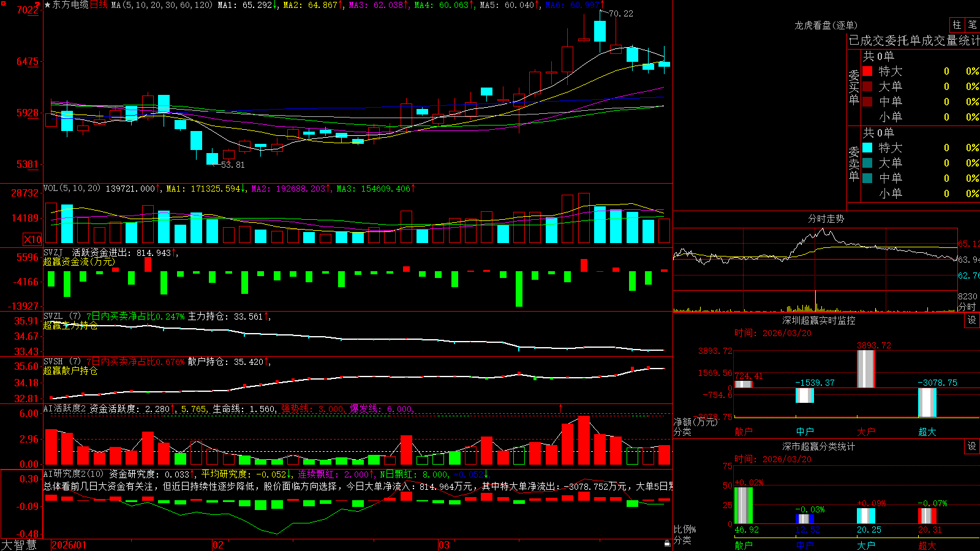The image size is (980, 551).
Task: Click the 分时走势 panel title
Action: tap(826, 219)
